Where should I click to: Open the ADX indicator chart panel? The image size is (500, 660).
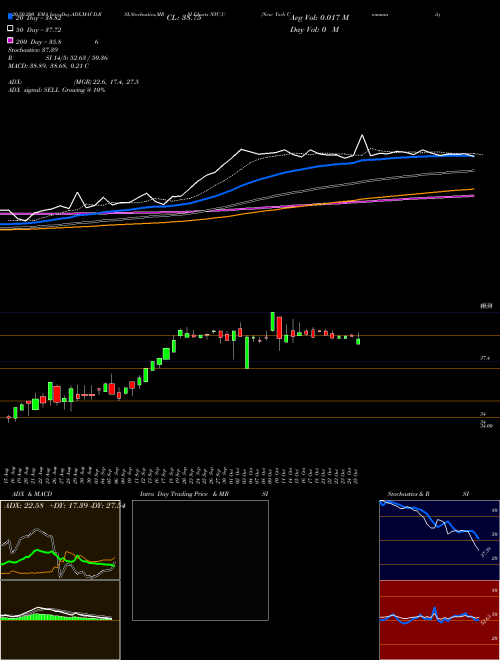pos(60,540)
